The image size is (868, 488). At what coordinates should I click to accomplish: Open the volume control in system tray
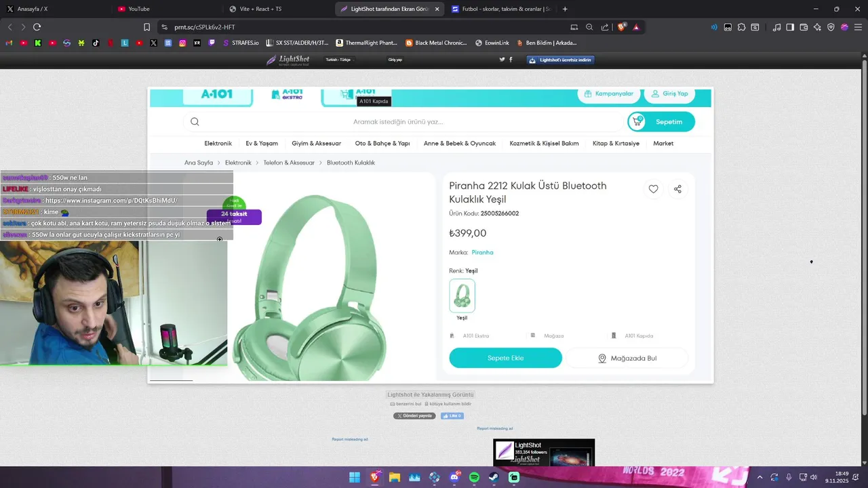pyautogui.click(x=814, y=477)
